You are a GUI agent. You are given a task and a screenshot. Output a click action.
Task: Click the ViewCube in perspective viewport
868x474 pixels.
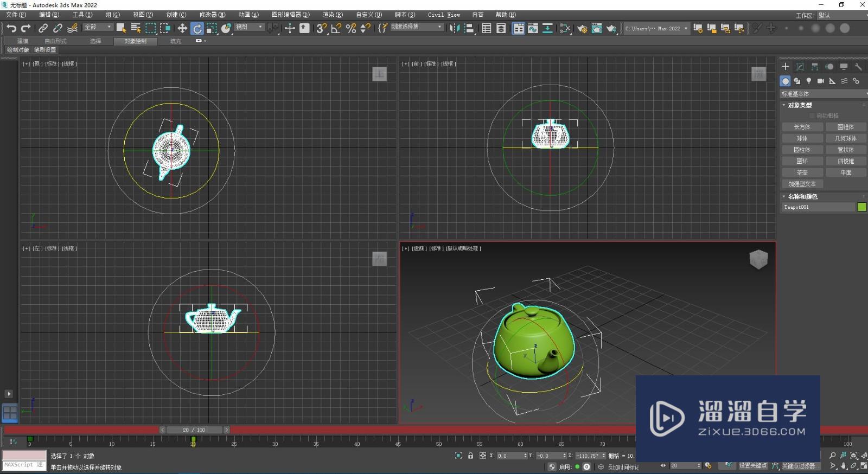[x=758, y=259]
